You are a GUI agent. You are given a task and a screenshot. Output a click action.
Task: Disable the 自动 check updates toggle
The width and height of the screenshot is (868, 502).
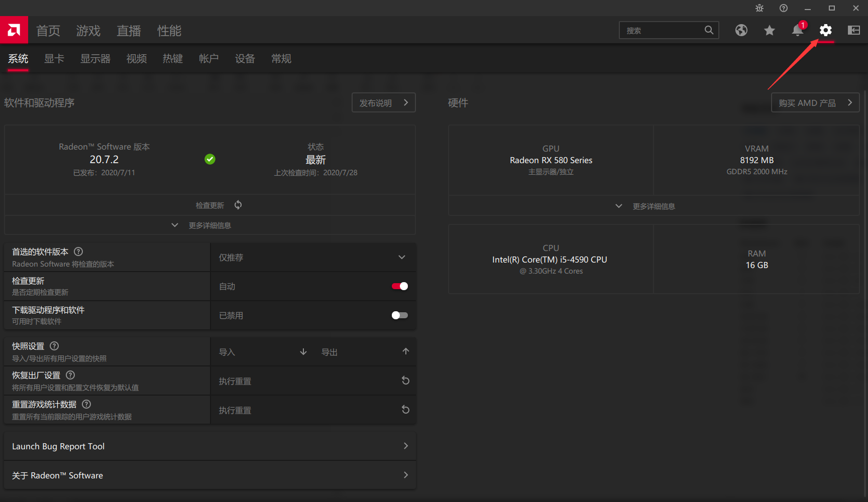point(399,286)
